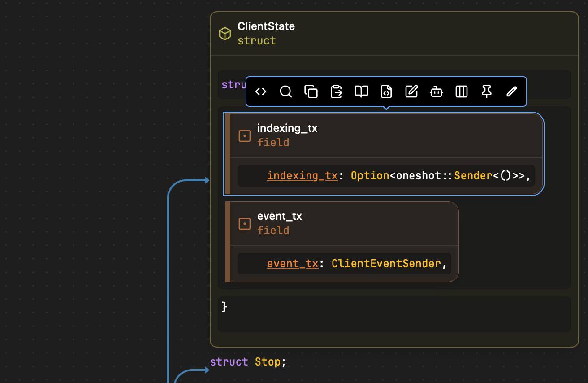Click the event_tx field square icon

(245, 224)
